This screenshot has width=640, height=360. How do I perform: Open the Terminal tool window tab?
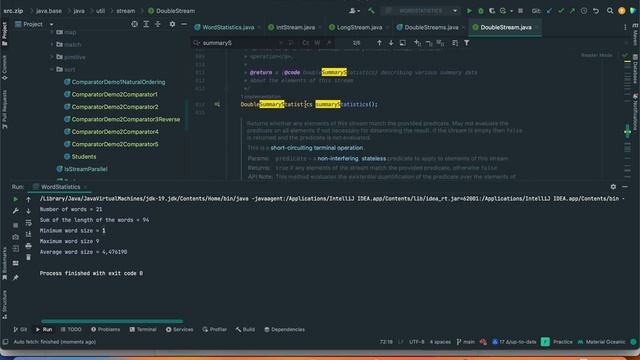[x=143, y=329]
